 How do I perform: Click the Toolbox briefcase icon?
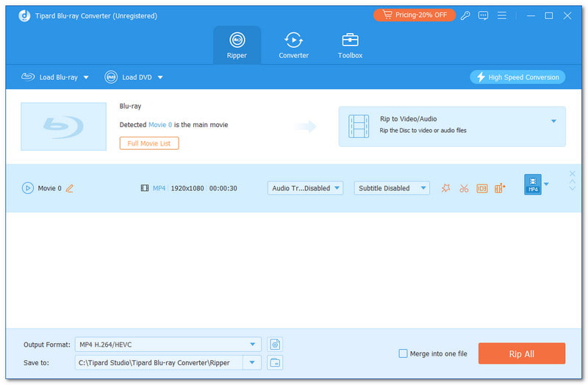351,40
